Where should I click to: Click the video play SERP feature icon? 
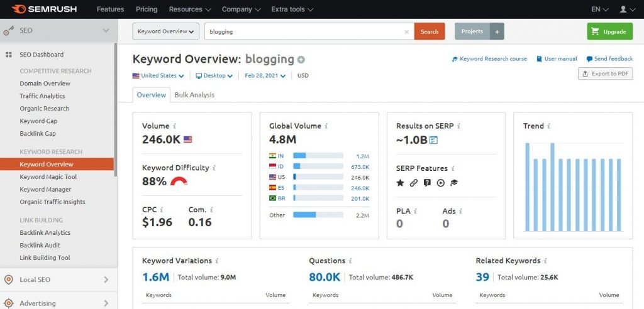coord(441,183)
